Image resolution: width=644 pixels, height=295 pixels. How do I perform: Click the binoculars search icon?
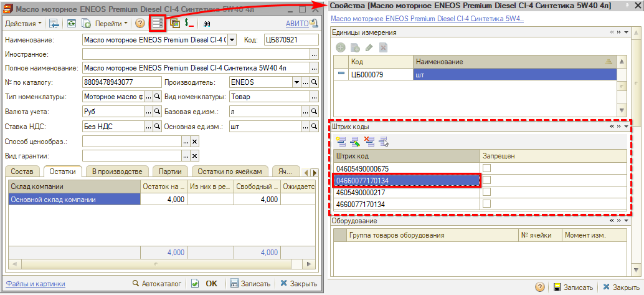[207, 23]
